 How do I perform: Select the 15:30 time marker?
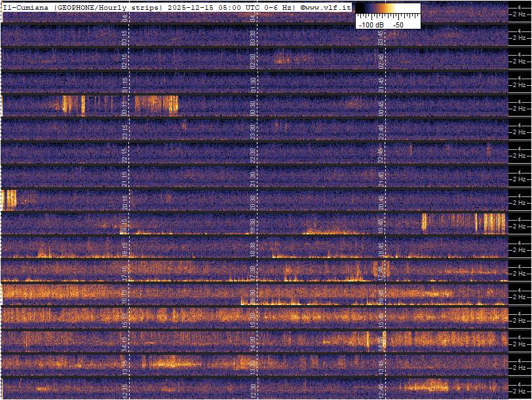click(x=253, y=320)
